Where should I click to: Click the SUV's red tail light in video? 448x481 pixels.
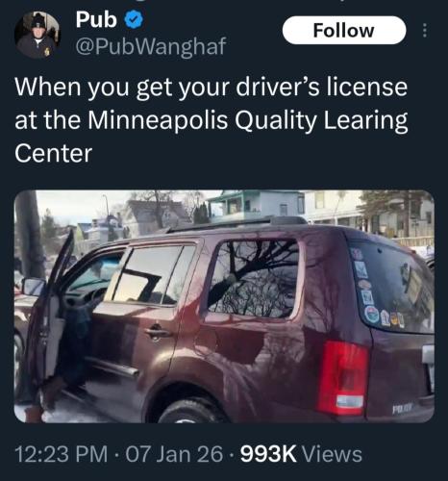pos(342,377)
